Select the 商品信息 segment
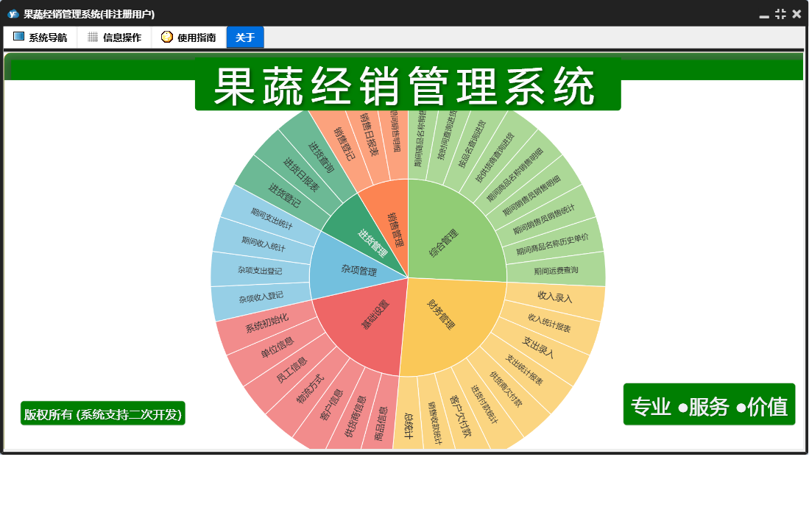This screenshot has height=532, width=809. 381,424
